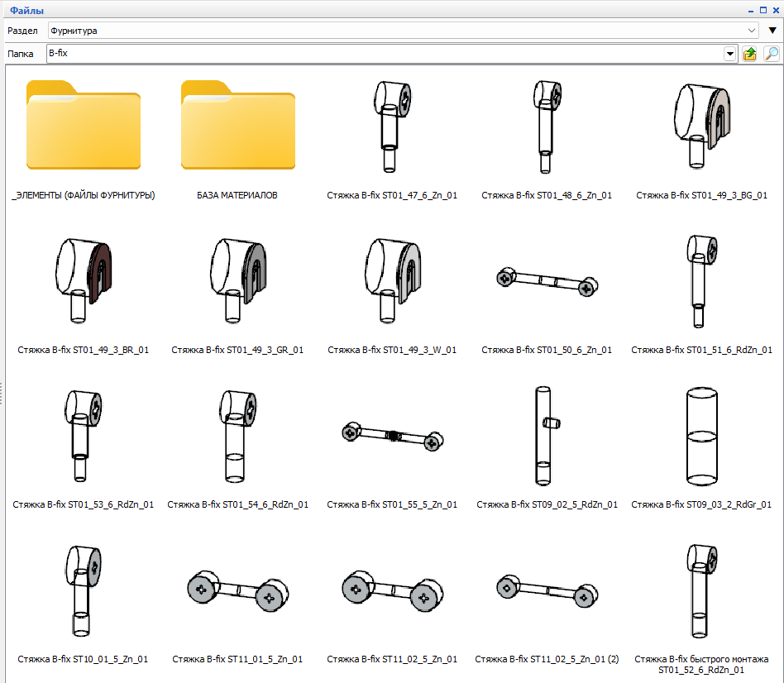The height and width of the screenshot is (683, 784).
Task: Select the ST01_50_6_Zn_01 double-head thumbnail
Action: click(547, 283)
